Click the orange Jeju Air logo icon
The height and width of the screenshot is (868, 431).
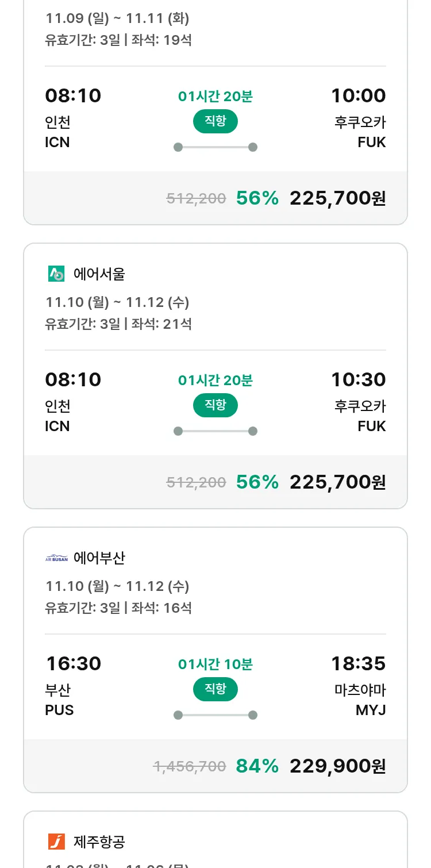click(x=56, y=842)
